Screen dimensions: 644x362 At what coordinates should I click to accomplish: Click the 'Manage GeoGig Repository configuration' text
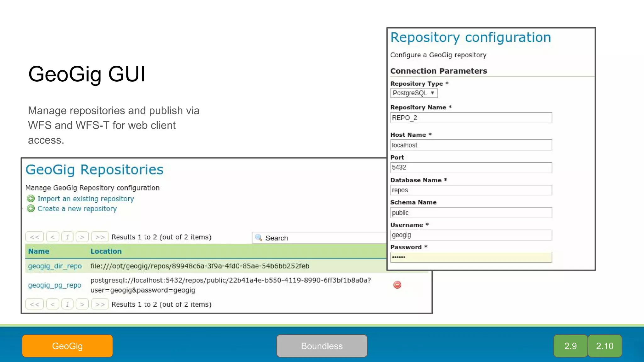(x=92, y=188)
